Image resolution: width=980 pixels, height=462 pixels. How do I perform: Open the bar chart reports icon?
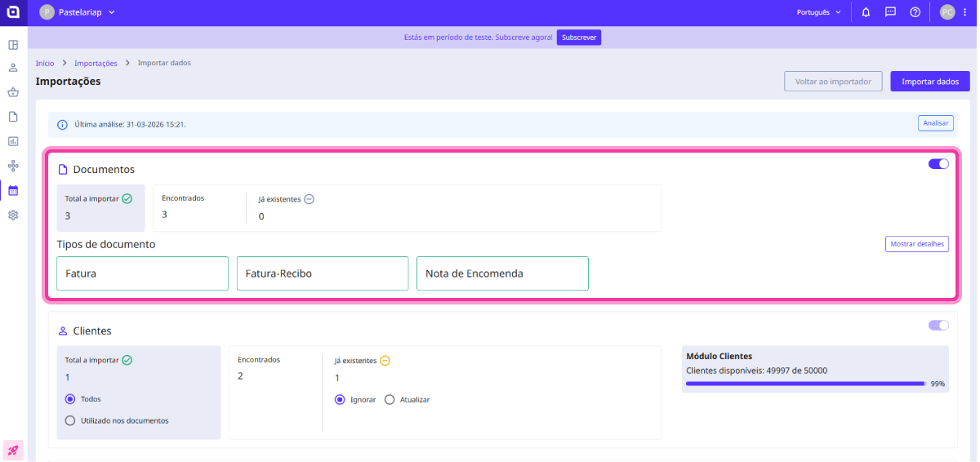tap(13, 141)
